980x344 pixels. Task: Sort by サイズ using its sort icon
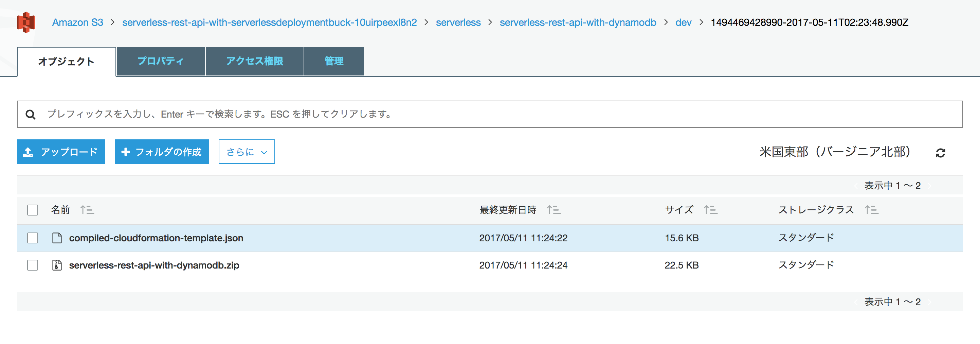click(x=710, y=210)
